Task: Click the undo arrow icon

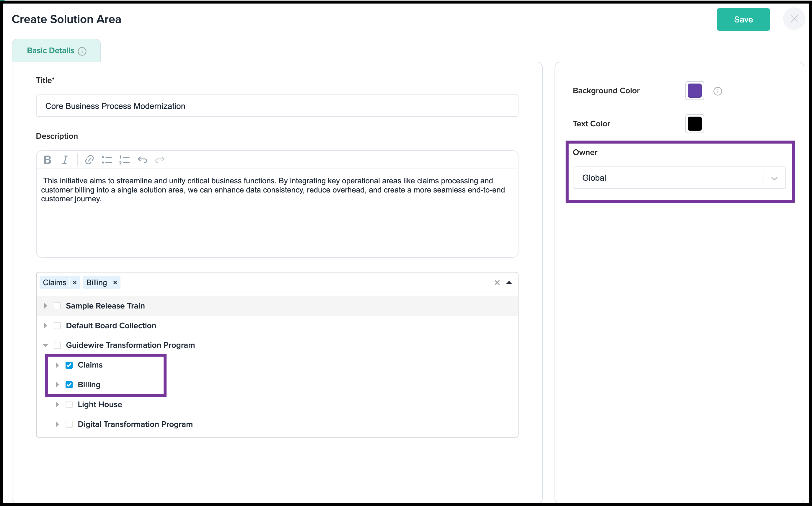Action: 142,160
